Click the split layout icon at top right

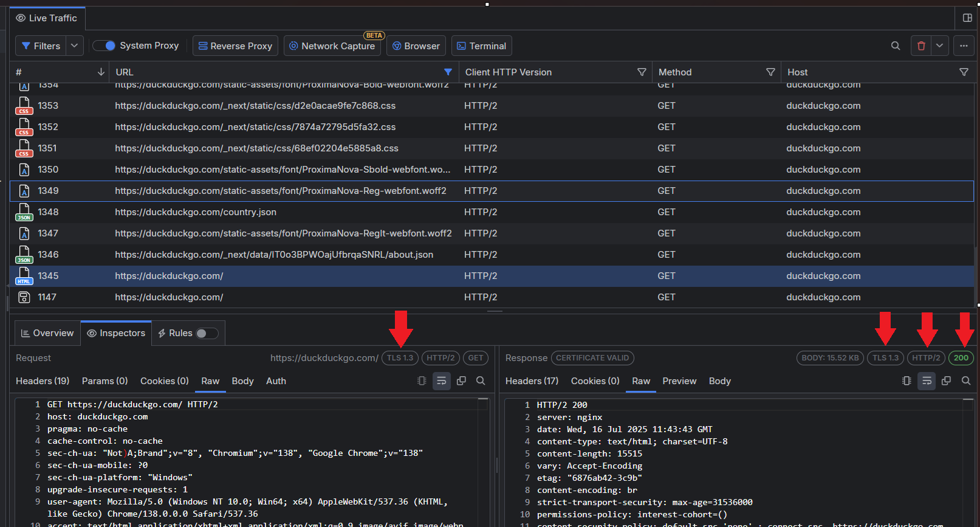tap(967, 18)
